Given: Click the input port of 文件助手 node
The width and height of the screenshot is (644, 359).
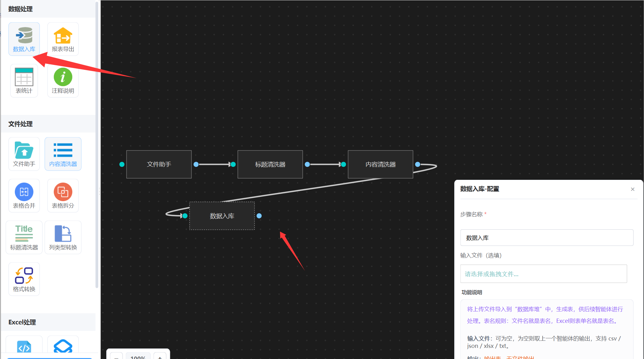Looking at the screenshot, I should [x=122, y=164].
